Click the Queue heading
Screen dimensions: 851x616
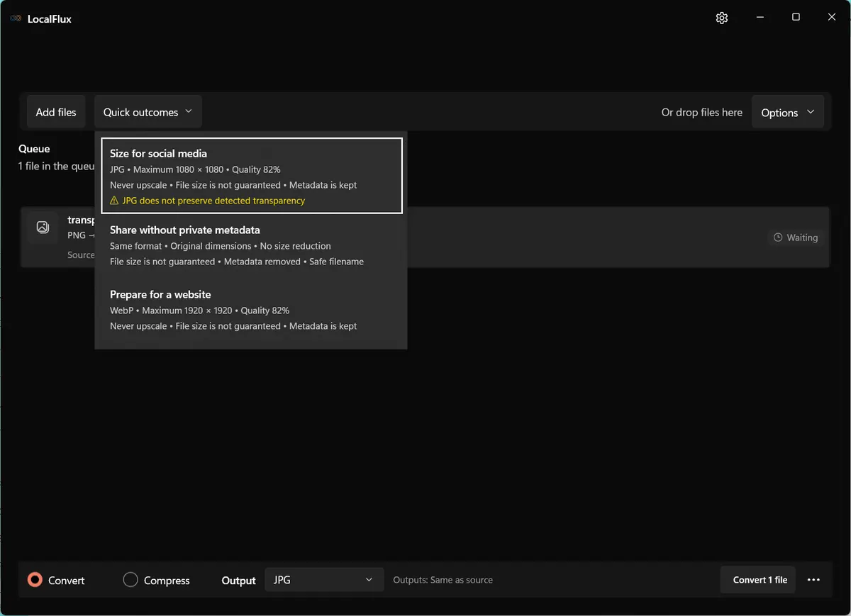point(34,149)
